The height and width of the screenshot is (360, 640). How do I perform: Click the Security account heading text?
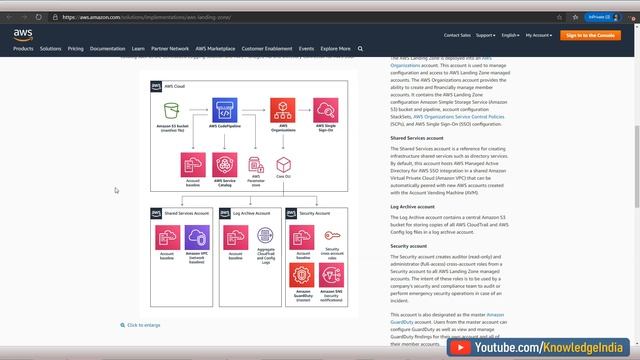point(409,247)
